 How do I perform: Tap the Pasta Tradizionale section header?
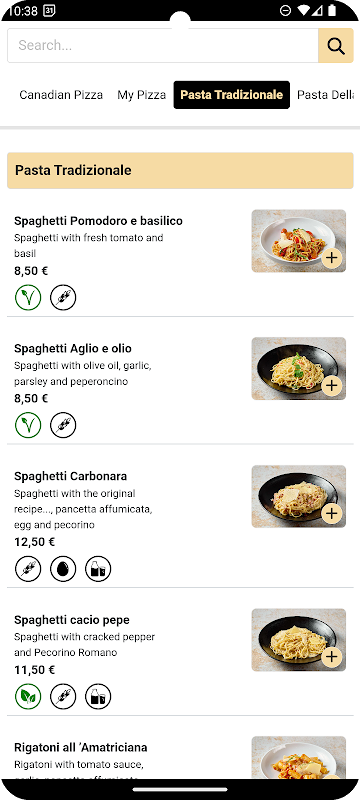[180, 170]
